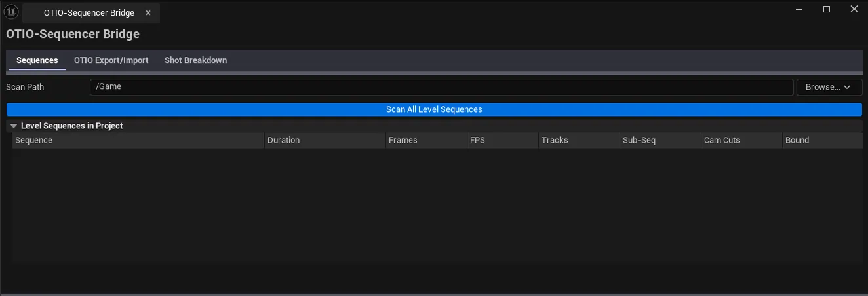Viewport: 868px width, 296px height.
Task: Sort by the Bound column header
Action: (x=823, y=140)
